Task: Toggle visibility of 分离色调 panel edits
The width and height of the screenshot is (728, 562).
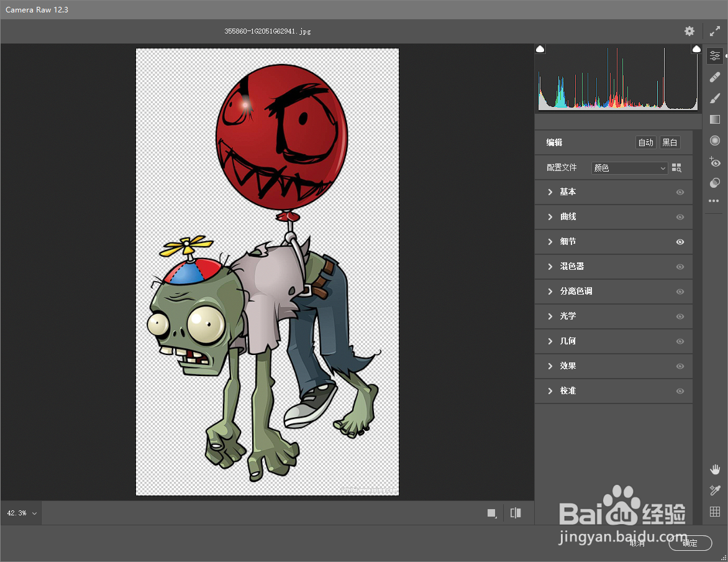Action: point(680,292)
